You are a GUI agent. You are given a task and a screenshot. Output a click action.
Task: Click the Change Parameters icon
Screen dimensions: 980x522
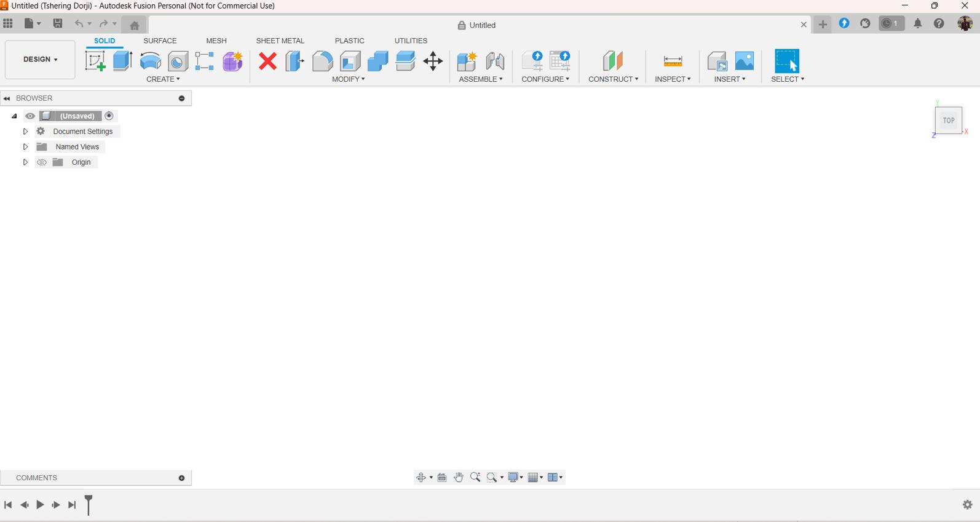tap(532, 61)
